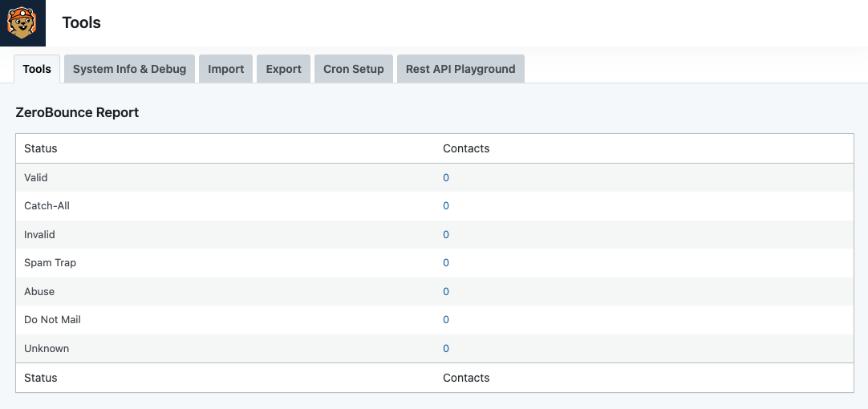Click the Invalid status row label
Screen dimensions: 868x409
point(39,235)
